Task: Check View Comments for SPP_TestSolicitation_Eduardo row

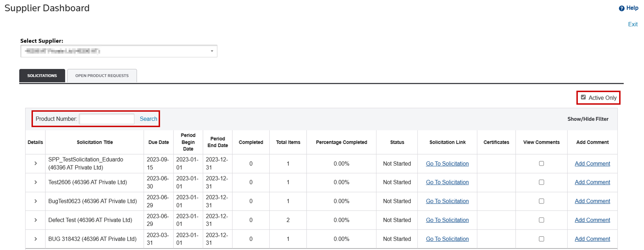Action: (541, 163)
